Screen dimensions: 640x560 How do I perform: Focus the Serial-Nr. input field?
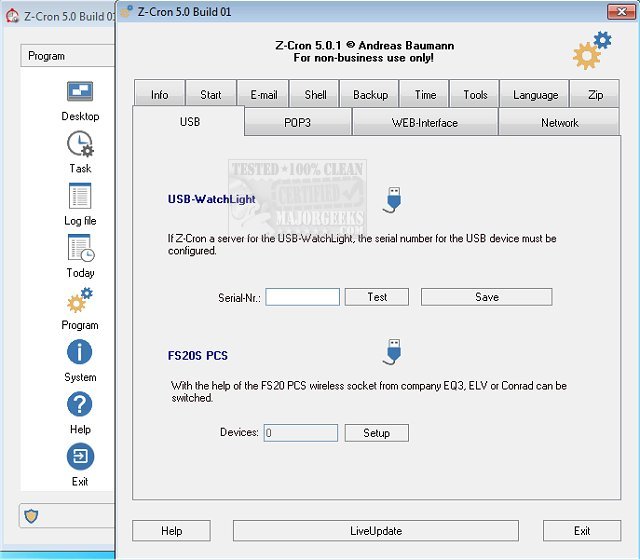coord(302,297)
